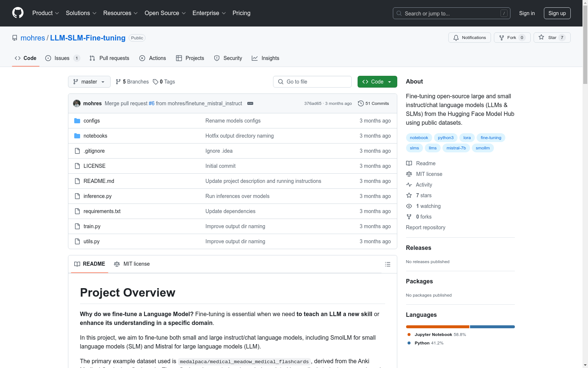Click the inference.py file icon

pyautogui.click(x=77, y=196)
